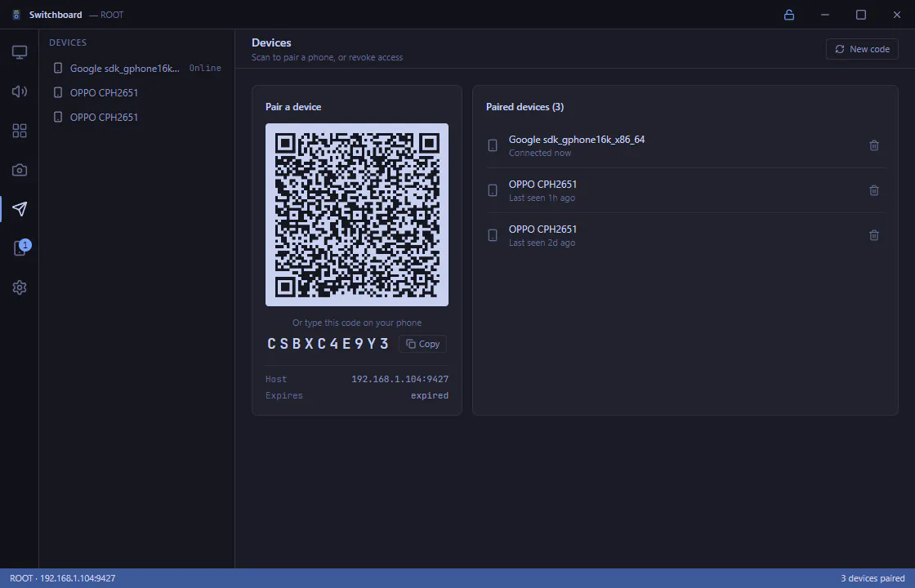Click the phone icon of Online Google device

click(58, 69)
